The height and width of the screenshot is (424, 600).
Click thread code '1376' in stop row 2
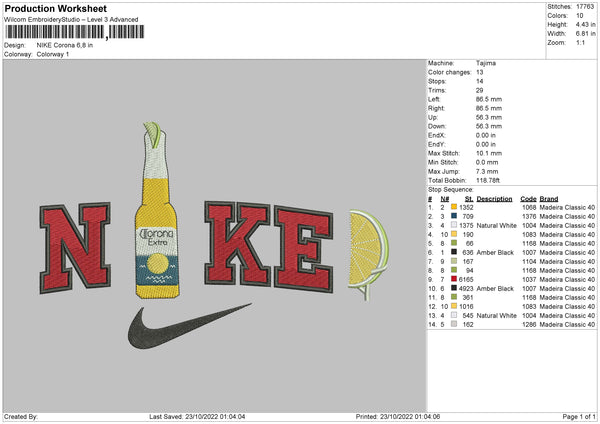tap(529, 217)
